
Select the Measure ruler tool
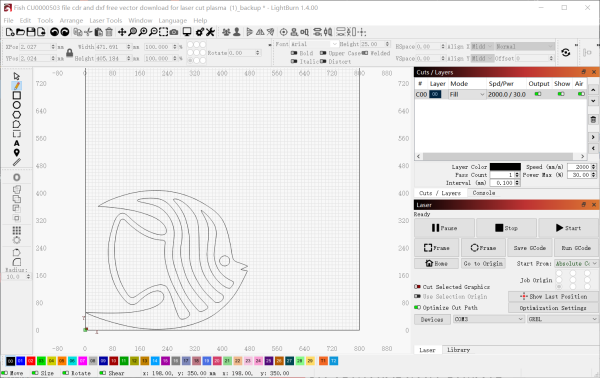(x=16, y=162)
